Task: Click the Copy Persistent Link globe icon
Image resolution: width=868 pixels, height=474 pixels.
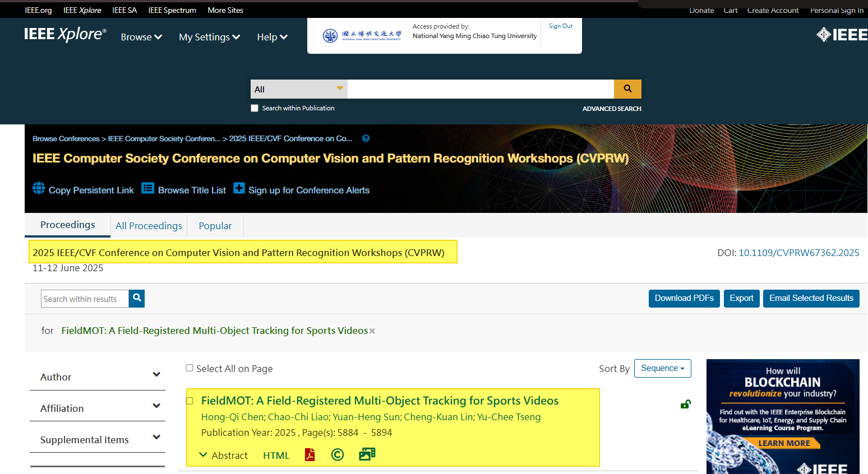Action: [x=39, y=189]
